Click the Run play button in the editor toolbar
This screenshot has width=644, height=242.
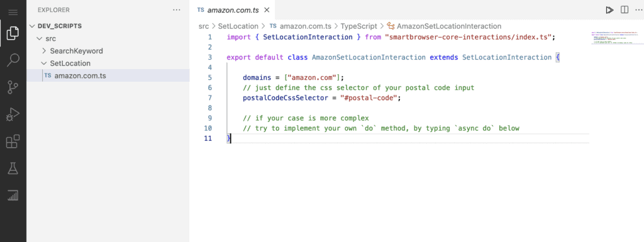click(x=609, y=10)
